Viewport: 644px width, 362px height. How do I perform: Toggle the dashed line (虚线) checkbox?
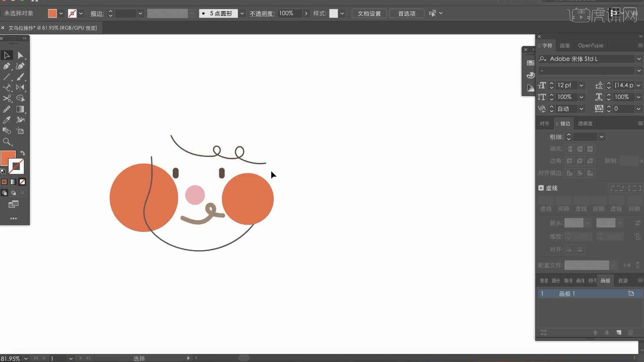pos(541,188)
